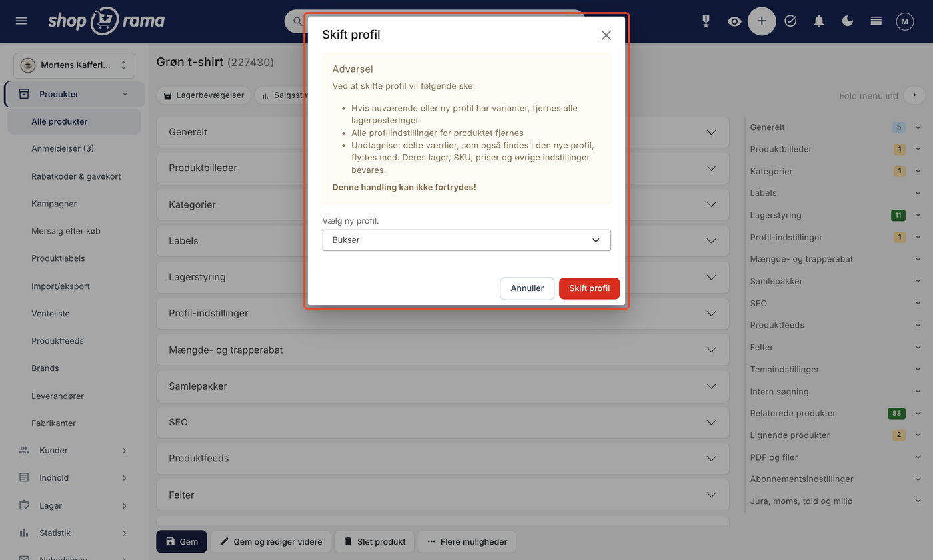Open the Vælg ny profil dropdown
The image size is (933, 560).
[x=467, y=240]
